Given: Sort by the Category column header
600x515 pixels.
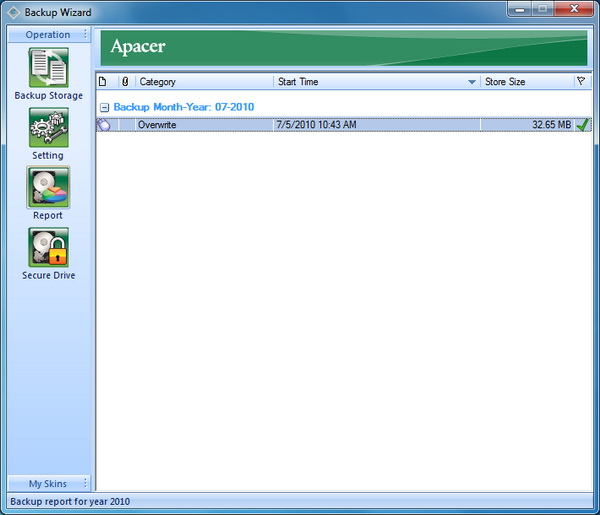Looking at the screenshot, I should click(205, 81).
